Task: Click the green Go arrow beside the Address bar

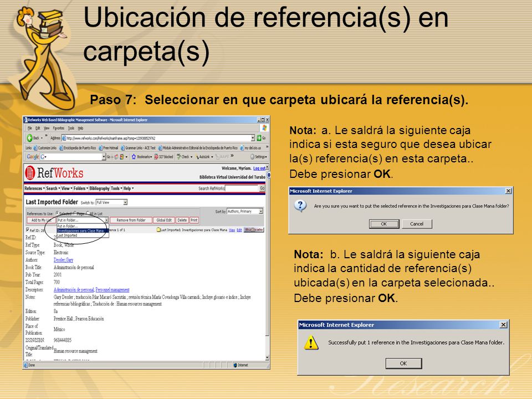Action: 259,138
